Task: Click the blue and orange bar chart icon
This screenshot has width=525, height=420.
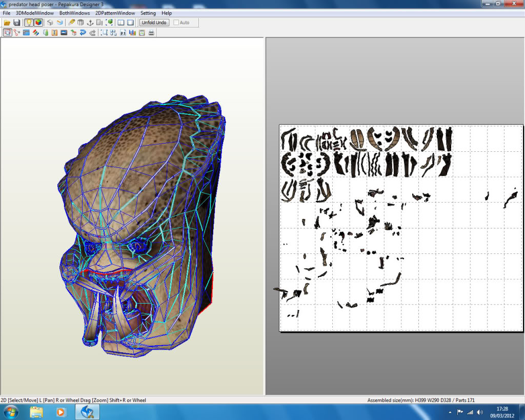Action: (132, 32)
